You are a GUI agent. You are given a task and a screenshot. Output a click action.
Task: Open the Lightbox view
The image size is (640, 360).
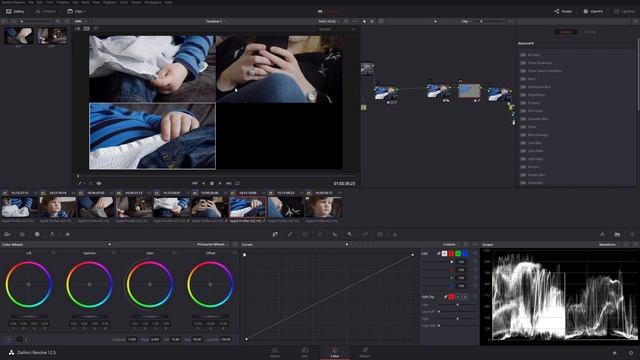point(624,11)
